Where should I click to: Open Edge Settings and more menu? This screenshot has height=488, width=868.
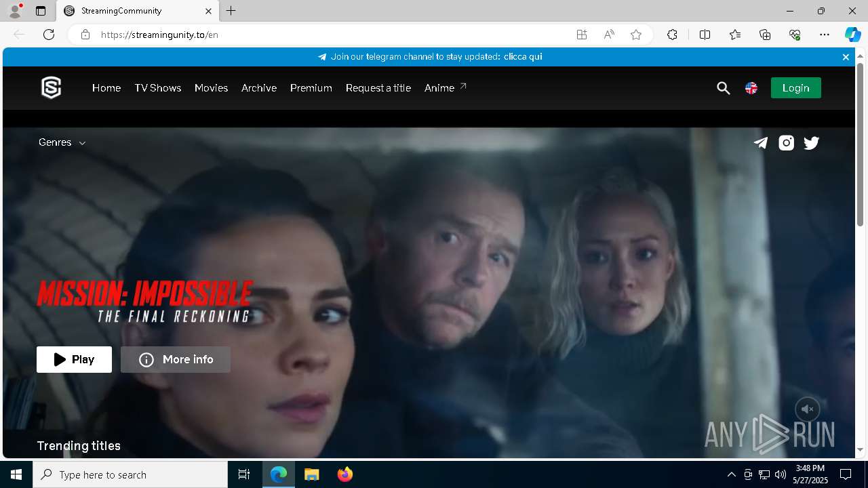point(825,35)
